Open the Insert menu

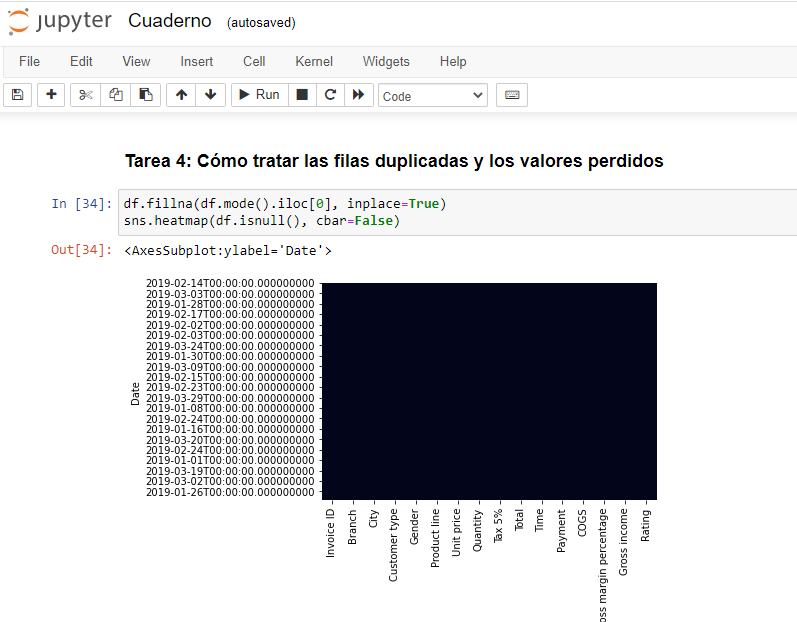tap(197, 61)
